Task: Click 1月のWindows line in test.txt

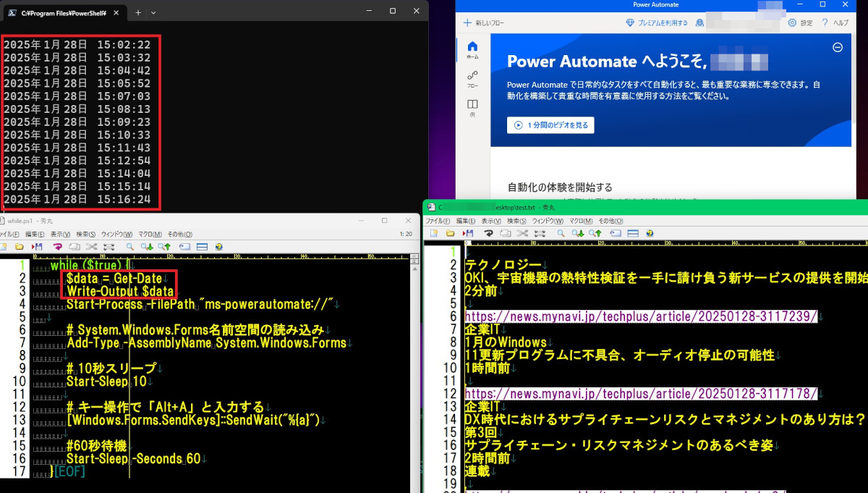Action: coord(506,342)
